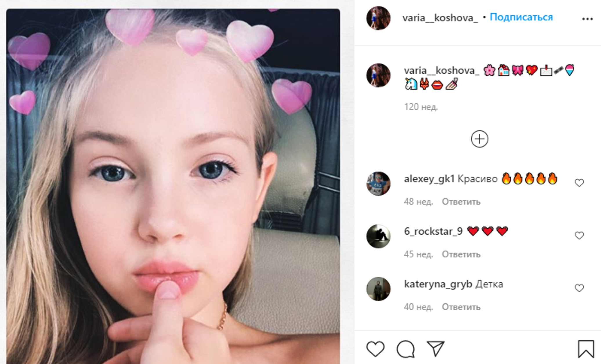Like the post with the heart icon
Viewport: 601px width, 364px height.
click(375, 349)
